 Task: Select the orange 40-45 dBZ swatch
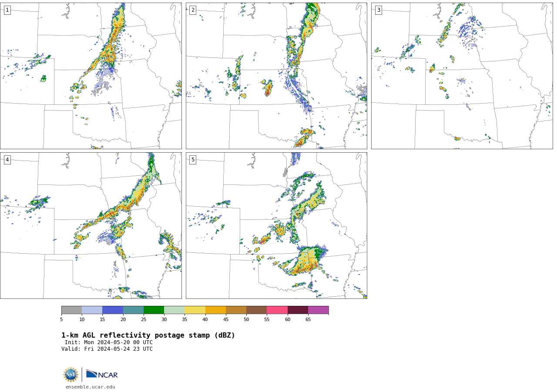point(215,310)
